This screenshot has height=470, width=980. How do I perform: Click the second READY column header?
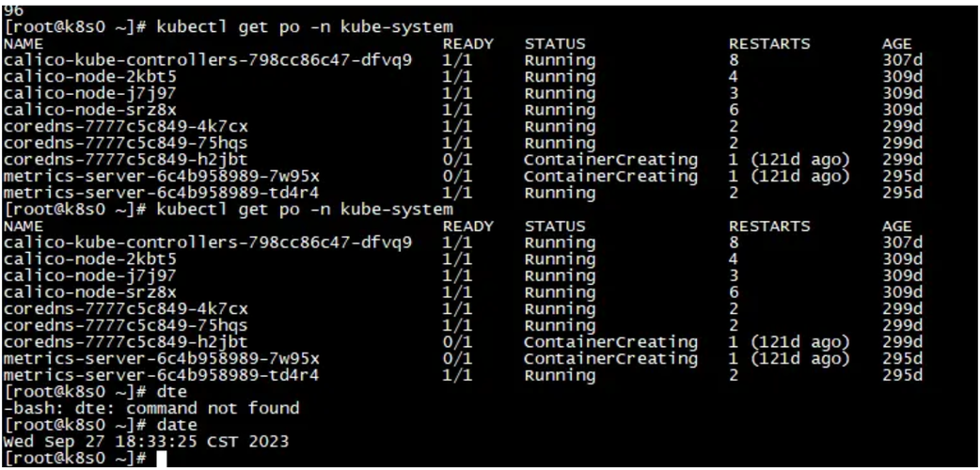468,226
